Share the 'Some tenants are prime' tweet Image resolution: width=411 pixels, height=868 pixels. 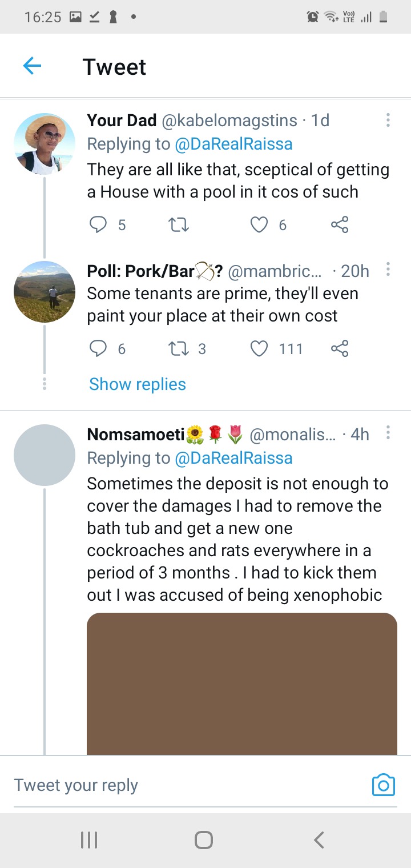point(340,348)
